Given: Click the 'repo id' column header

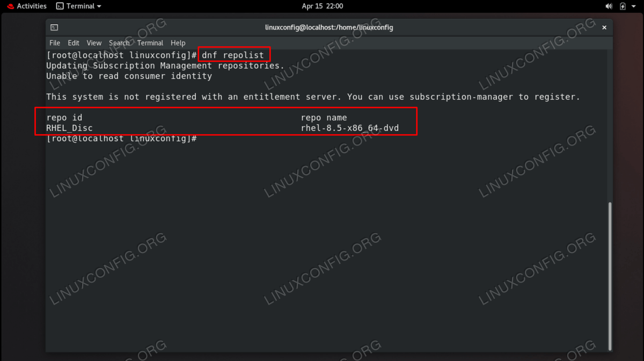Looking at the screenshot, I should tap(64, 118).
